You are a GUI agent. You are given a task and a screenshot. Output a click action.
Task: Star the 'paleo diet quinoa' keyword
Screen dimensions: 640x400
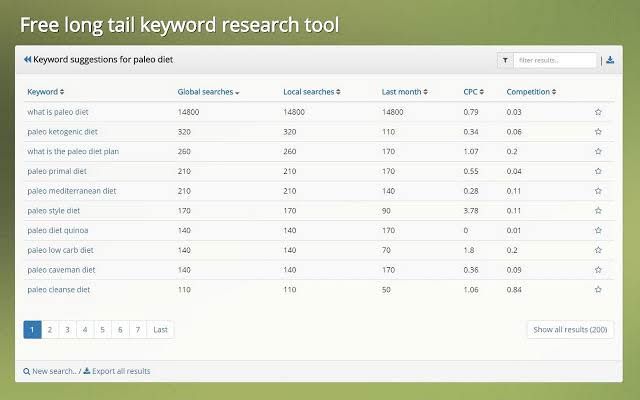598,230
